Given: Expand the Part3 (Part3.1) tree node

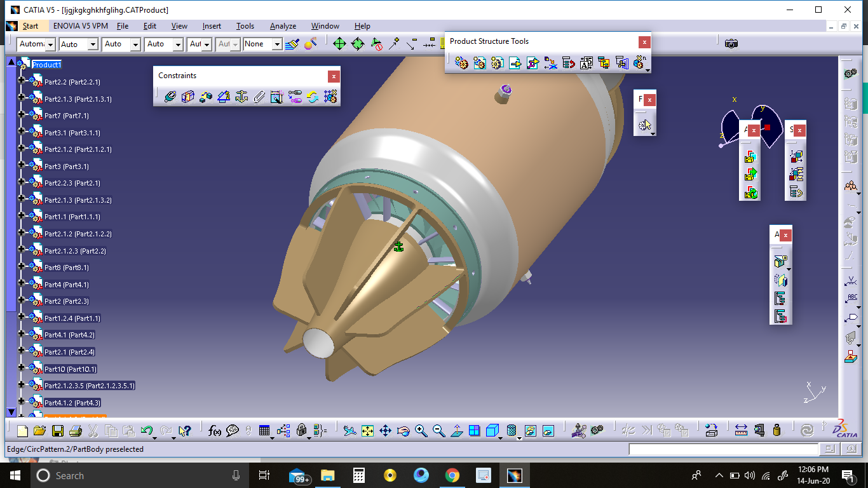Looking at the screenshot, I should pyautogui.click(x=21, y=166).
